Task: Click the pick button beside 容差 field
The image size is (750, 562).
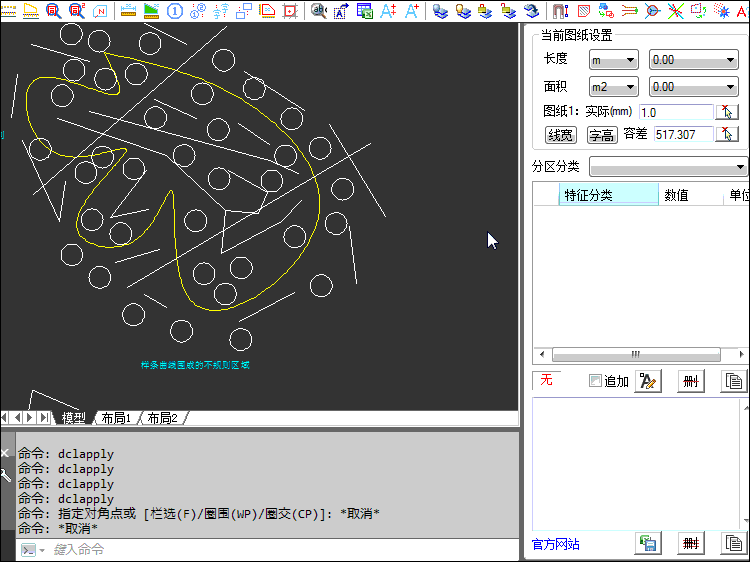Action: click(x=727, y=134)
